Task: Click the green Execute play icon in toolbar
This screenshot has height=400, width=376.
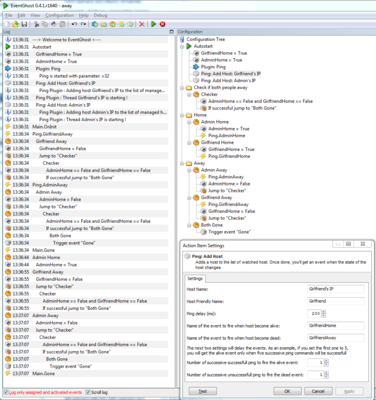Action: click(153, 24)
